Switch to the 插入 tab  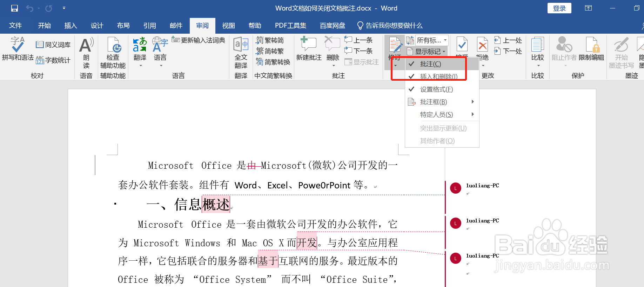click(71, 26)
